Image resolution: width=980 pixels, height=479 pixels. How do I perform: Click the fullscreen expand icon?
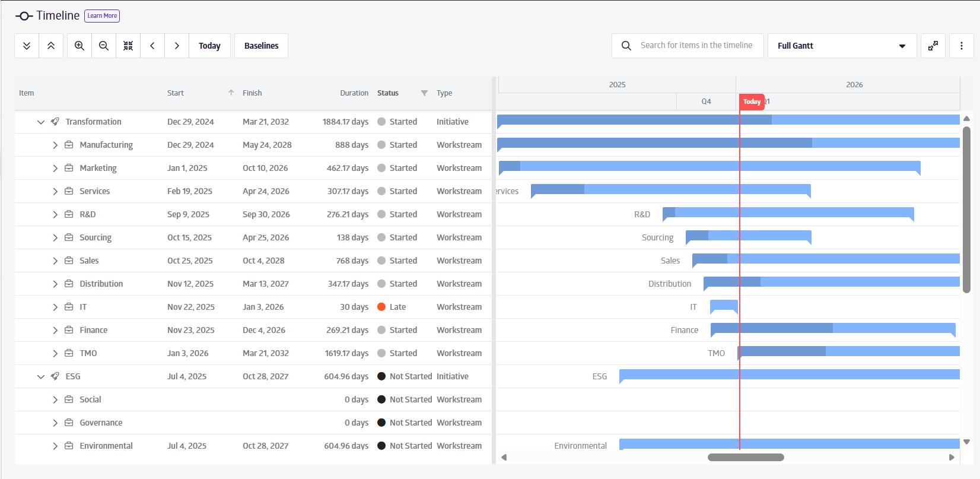(x=933, y=46)
